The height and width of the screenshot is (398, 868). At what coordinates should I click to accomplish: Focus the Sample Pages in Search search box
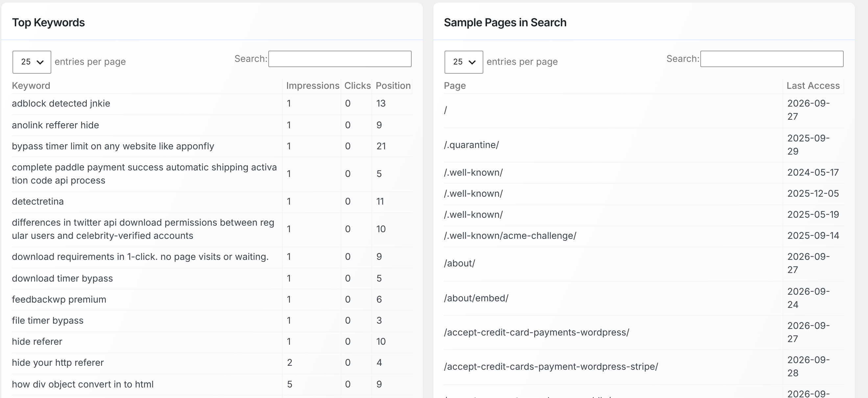(772, 59)
